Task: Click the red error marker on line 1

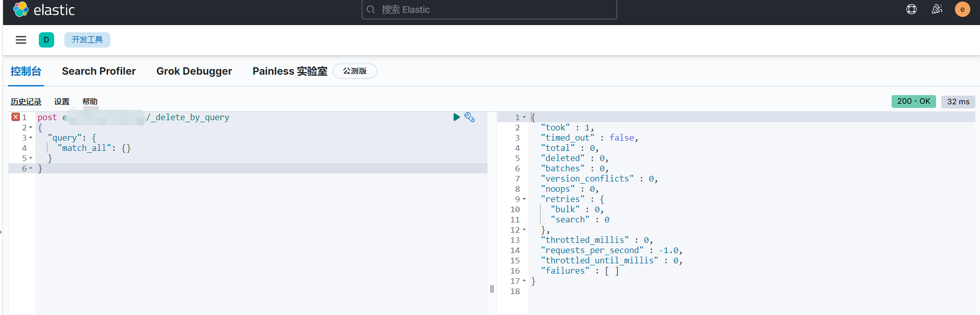Action: point(15,117)
